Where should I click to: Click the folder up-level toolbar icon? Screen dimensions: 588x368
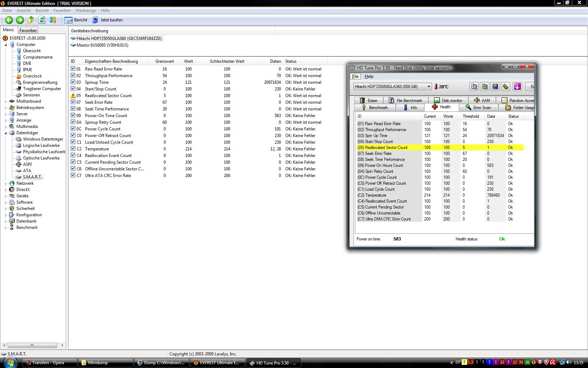[x=31, y=20]
